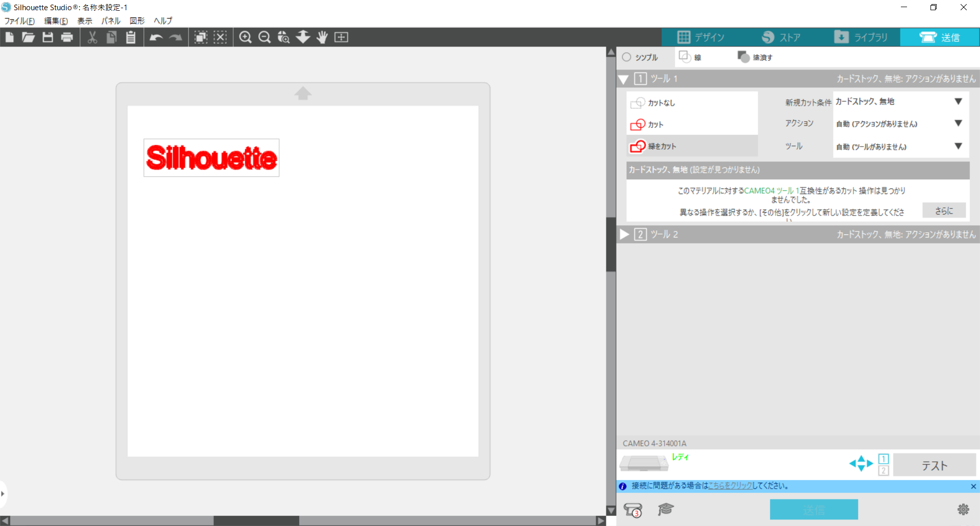Screen dimensions: 980x526
Task: Collapse the Tool 1 (ツール 1) section
Action: point(623,79)
